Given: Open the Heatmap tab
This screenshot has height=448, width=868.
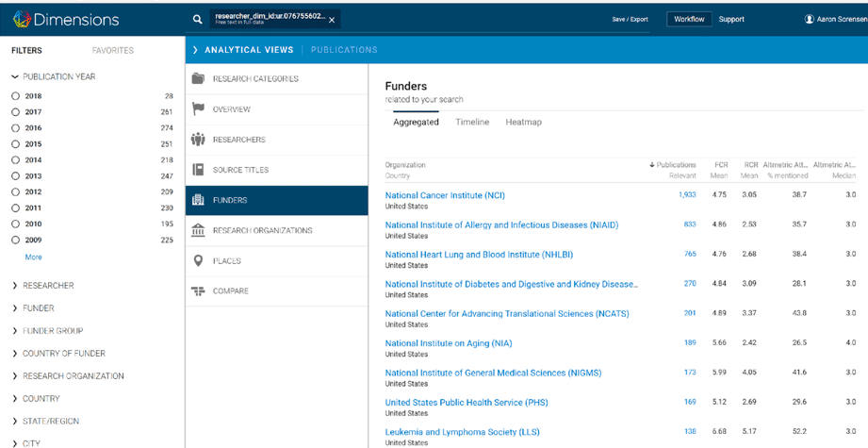Looking at the screenshot, I should pyautogui.click(x=523, y=122).
